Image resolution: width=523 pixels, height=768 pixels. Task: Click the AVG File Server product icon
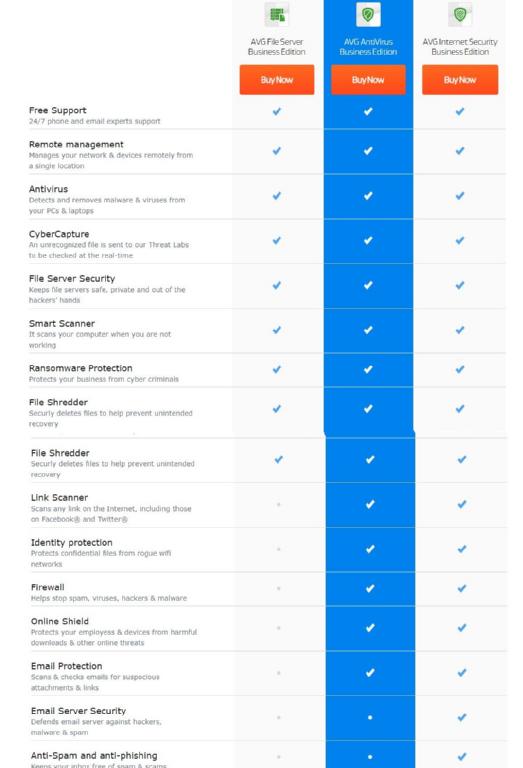click(277, 14)
